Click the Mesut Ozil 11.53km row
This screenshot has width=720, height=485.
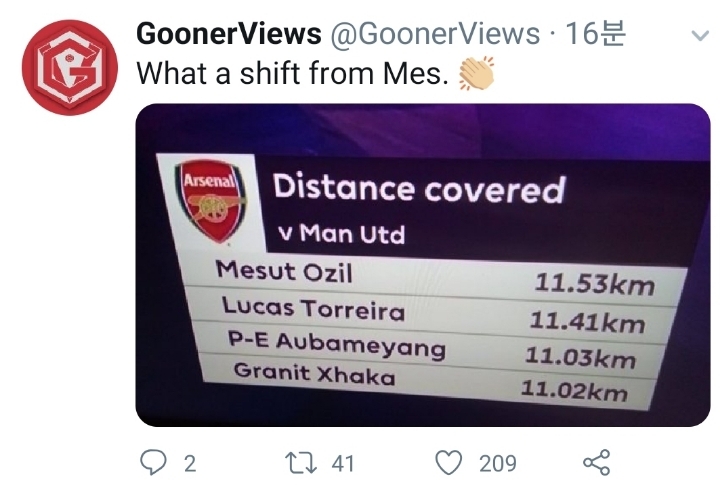tap(435, 277)
